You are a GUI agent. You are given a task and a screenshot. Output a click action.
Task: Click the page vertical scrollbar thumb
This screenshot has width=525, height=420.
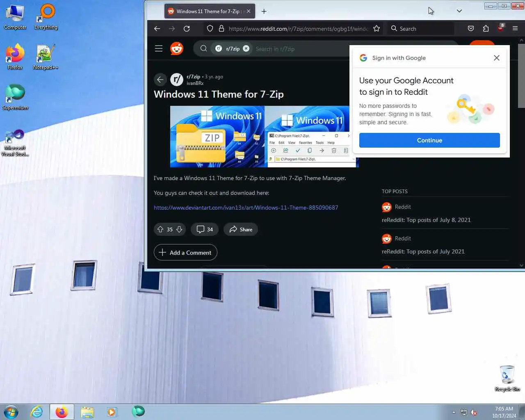pyautogui.click(x=521, y=76)
